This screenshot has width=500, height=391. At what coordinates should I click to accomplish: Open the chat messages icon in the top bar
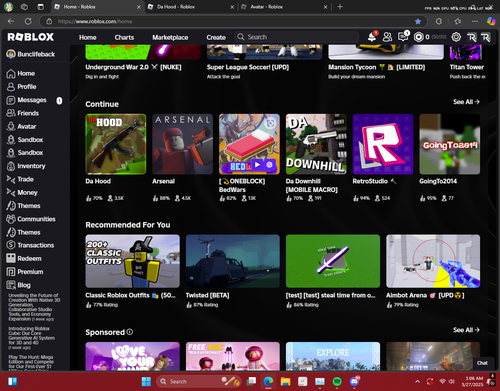pos(403,37)
